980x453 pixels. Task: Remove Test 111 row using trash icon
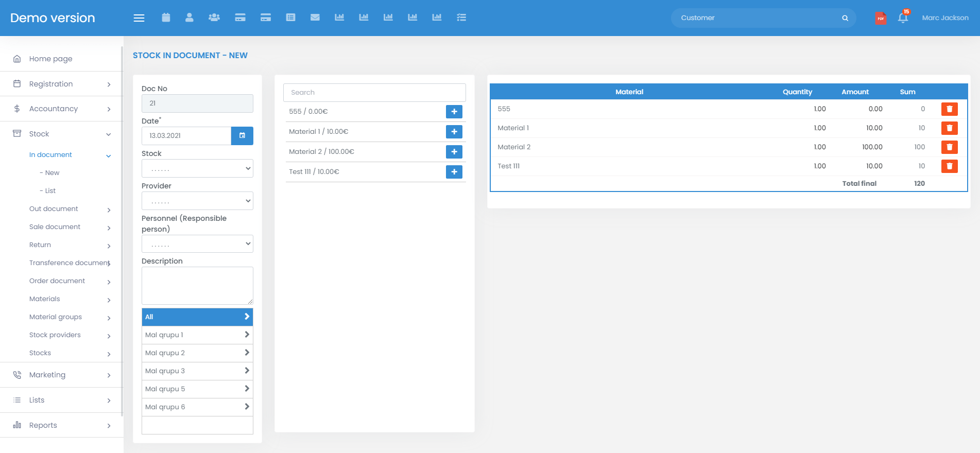click(949, 166)
